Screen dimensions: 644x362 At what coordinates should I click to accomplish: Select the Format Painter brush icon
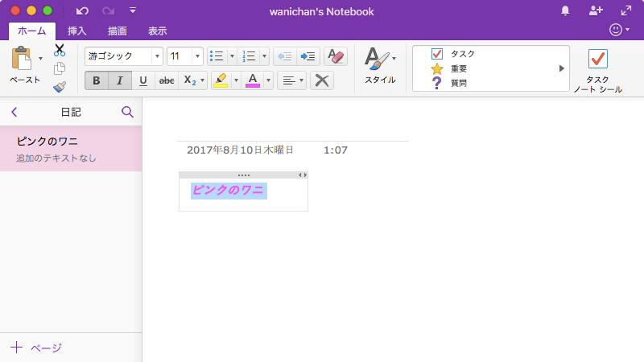[x=60, y=87]
